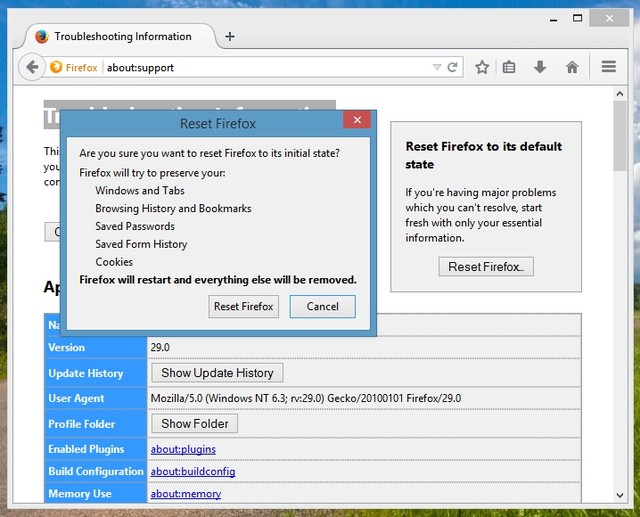Viewport: 640px width, 517px height.
Task: Close the Reset Firefox dialog
Action: coord(357,122)
